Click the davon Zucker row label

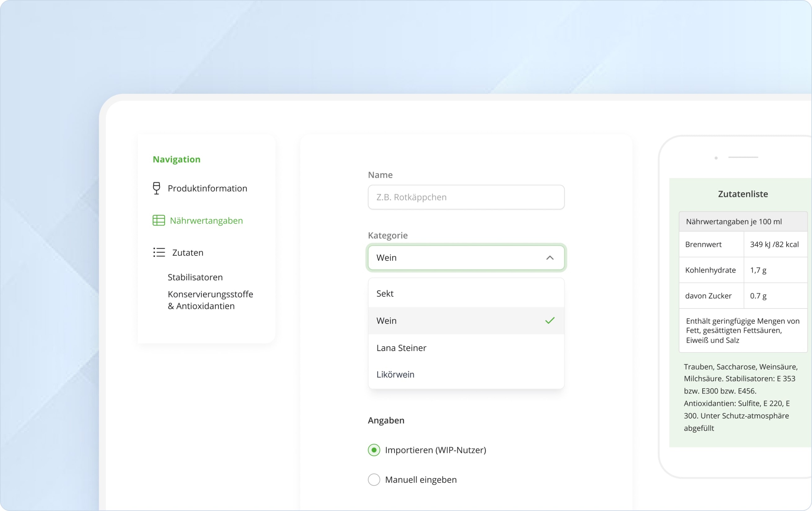pyautogui.click(x=708, y=296)
